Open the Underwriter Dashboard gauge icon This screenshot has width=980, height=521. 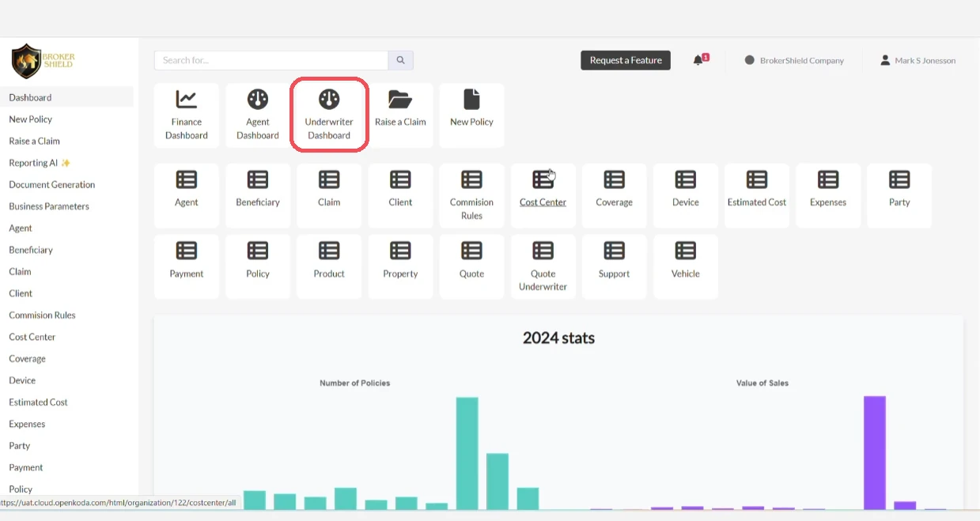click(329, 100)
